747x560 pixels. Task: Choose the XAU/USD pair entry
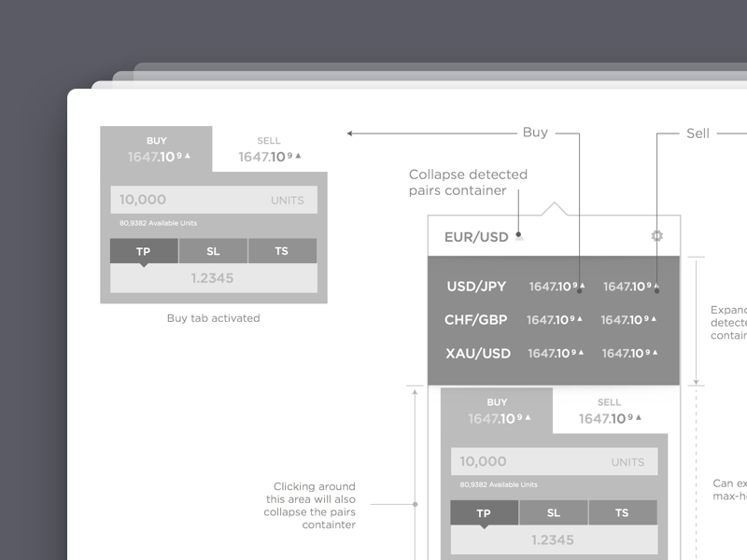coord(475,354)
